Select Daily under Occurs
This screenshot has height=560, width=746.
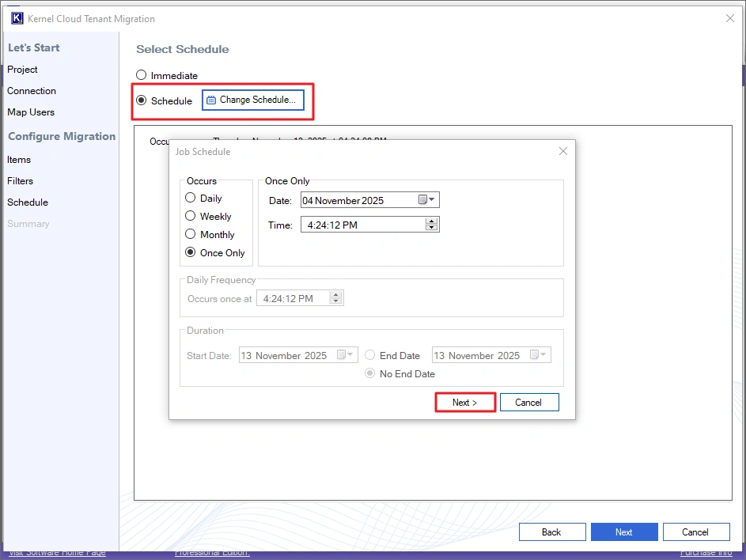(190, 198)
